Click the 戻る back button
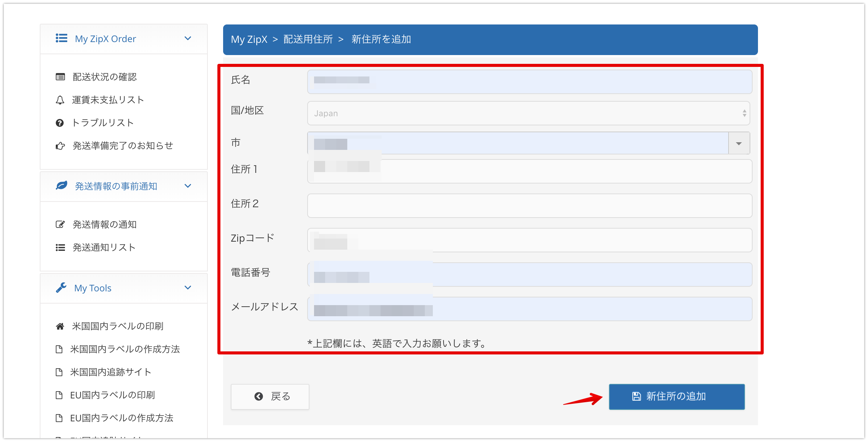Screen dimensions: 868x442 [270, 396]
